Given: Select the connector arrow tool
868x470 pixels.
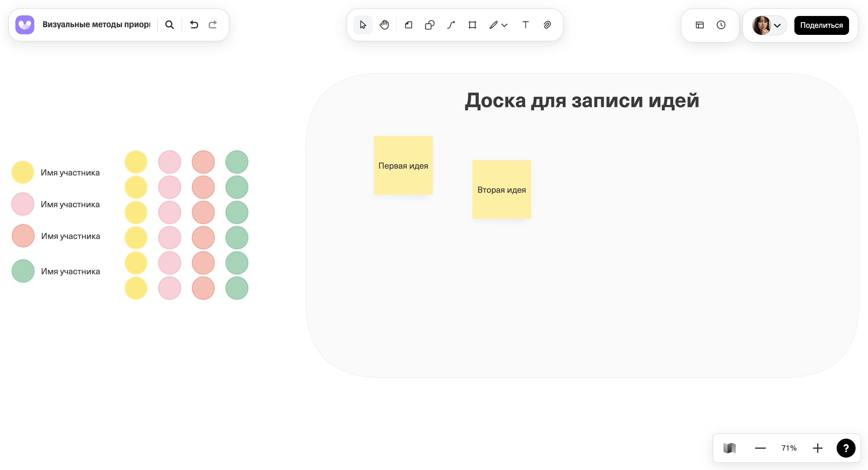Looking at the screenshot, I should [451, 25].
